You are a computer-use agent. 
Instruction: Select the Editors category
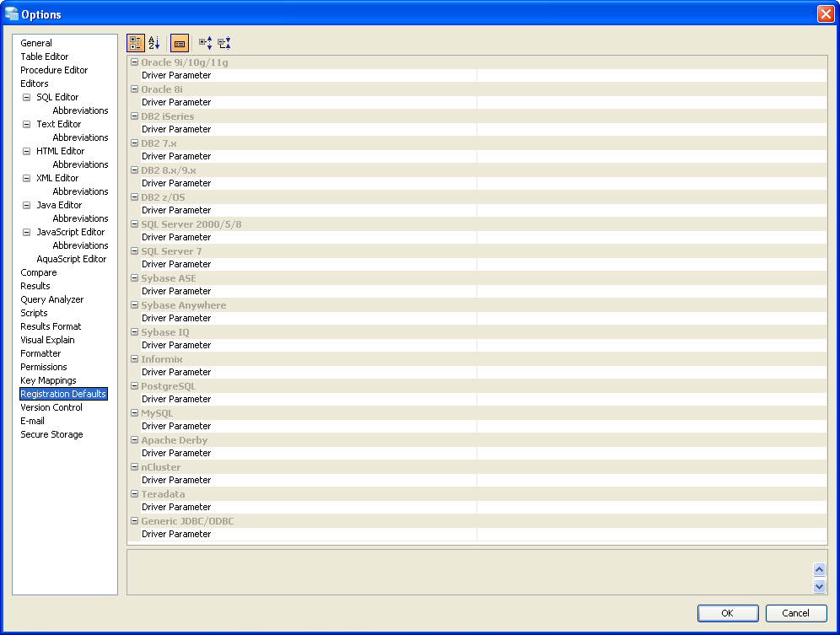tap(35, 83)
